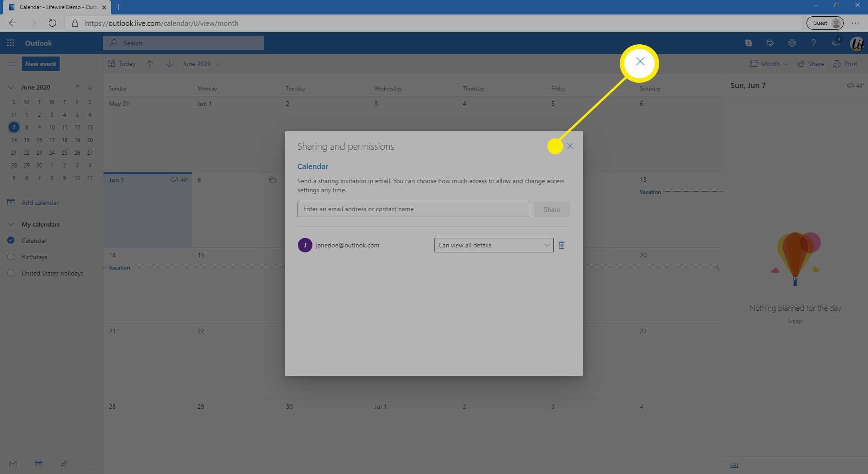Go to next month with down arrow

(170, 64)
